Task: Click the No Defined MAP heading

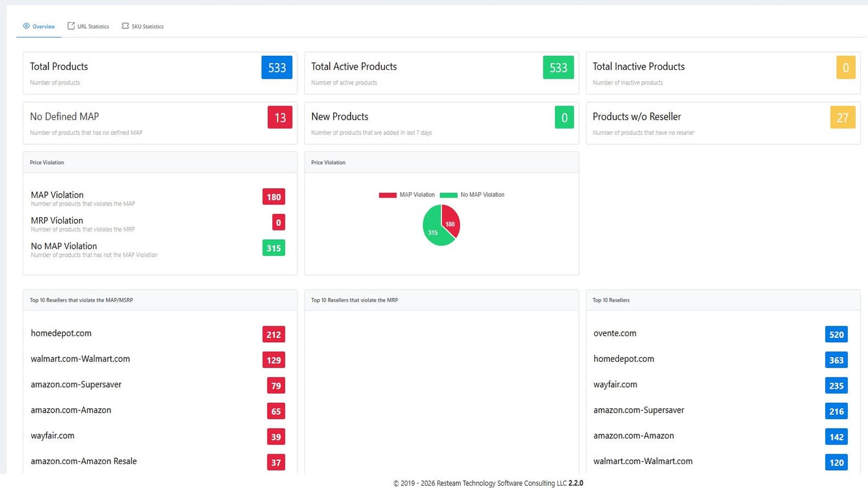Action: [x=65, y=117]
